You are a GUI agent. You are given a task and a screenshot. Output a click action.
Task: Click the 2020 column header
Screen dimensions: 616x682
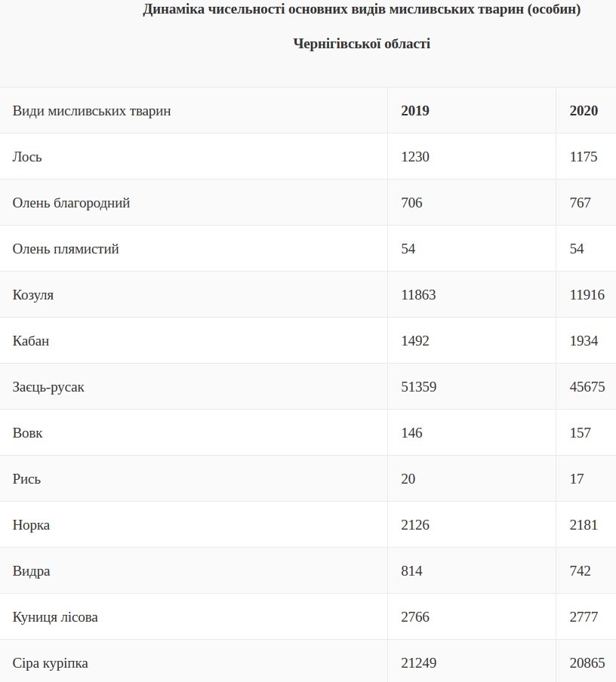pyautogui.click(x=584, y=111)
